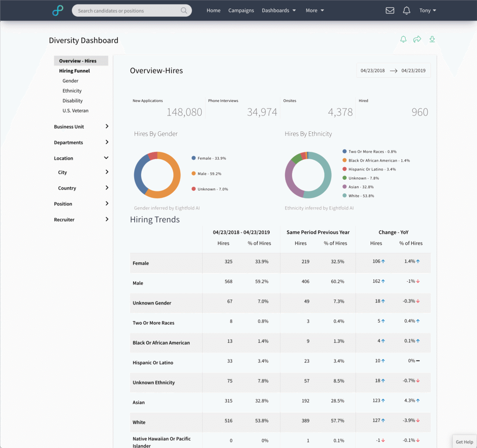Screen dimensions: 477x448
Task: Click the dashboard alerts bell icon
Action: coord(403,40)
